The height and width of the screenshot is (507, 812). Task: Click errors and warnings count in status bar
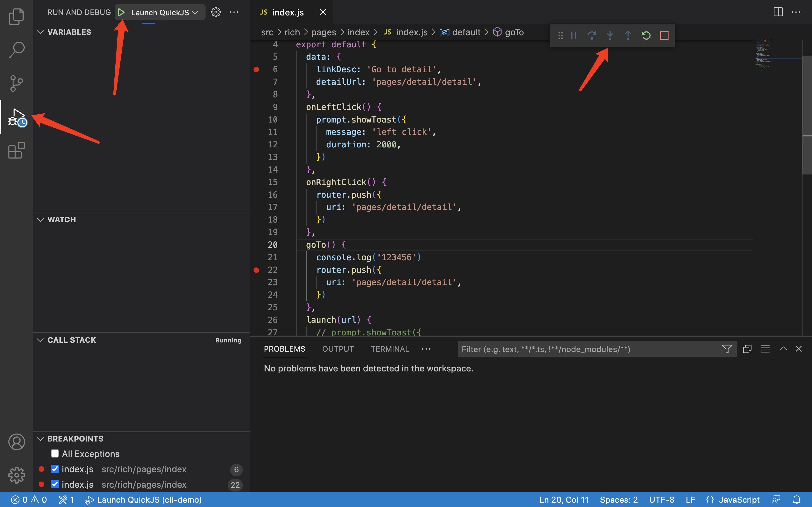pos(29,500)
